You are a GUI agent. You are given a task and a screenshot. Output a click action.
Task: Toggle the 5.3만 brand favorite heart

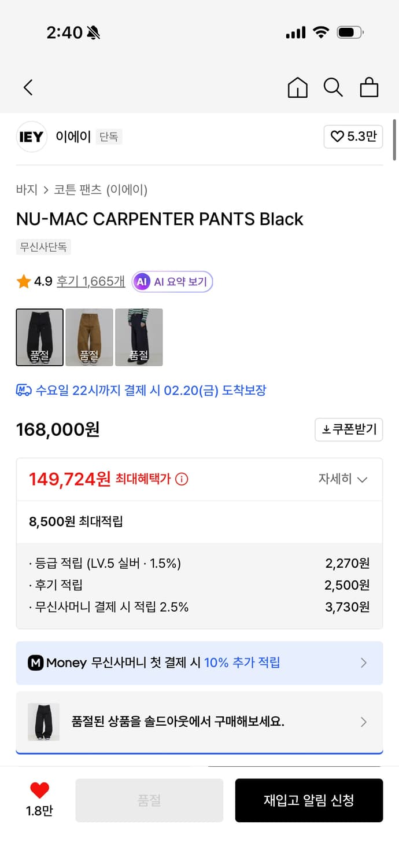353,137
